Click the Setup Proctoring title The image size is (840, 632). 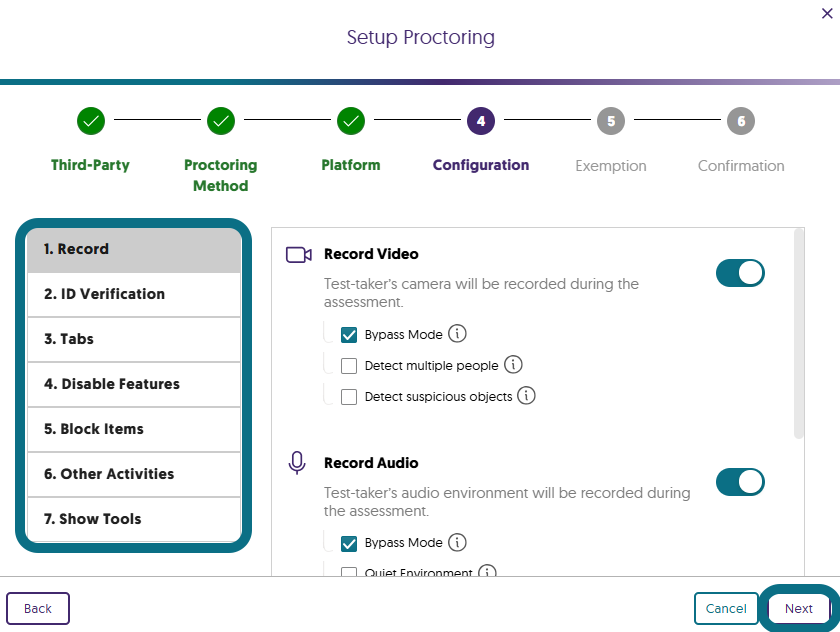tap(421, 37)
